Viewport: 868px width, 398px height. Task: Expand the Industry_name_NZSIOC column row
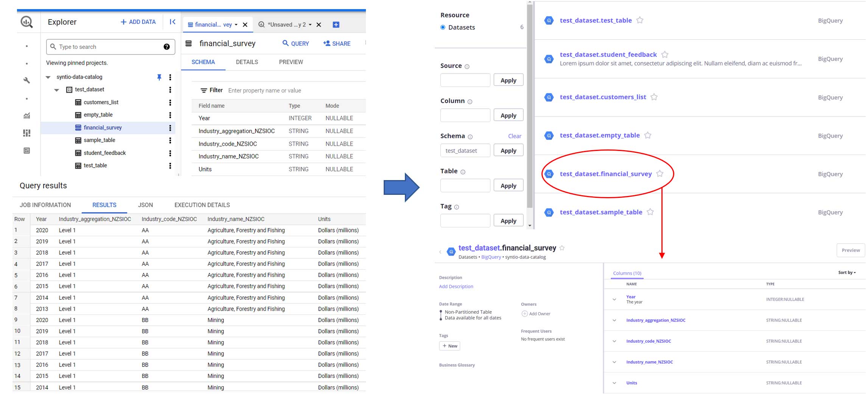pyautogui.click(x=614, y=362)
